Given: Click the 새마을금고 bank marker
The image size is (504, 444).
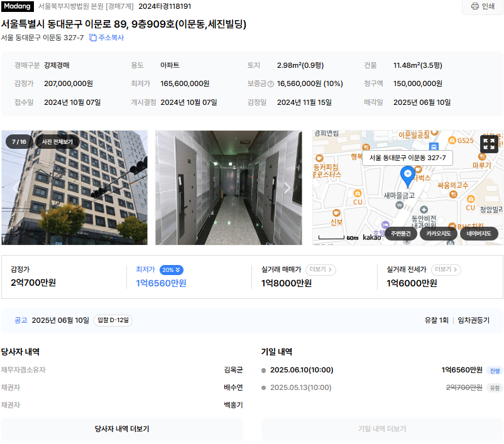Looking at the screenshot, I should click(x=400, y=205).
